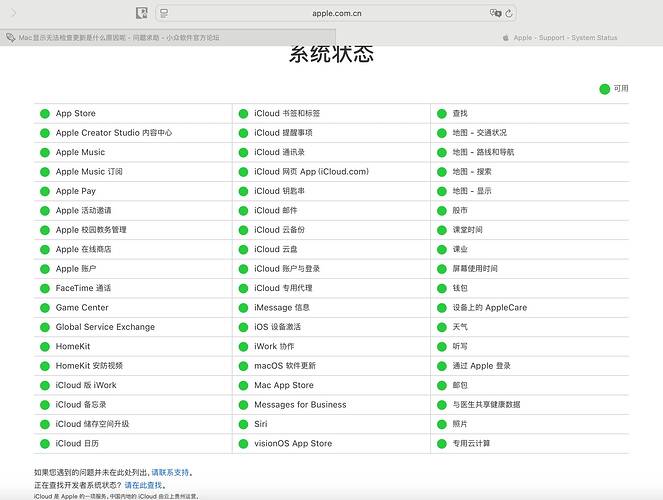Click the status dot beside Apple 在线商店

pos(45,249)
